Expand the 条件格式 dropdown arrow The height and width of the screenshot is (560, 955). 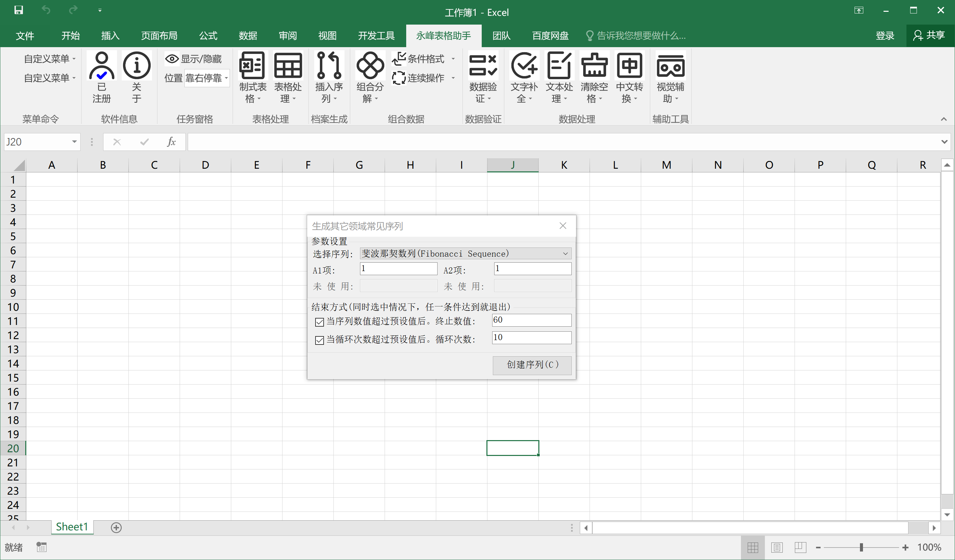pos(454,59)
